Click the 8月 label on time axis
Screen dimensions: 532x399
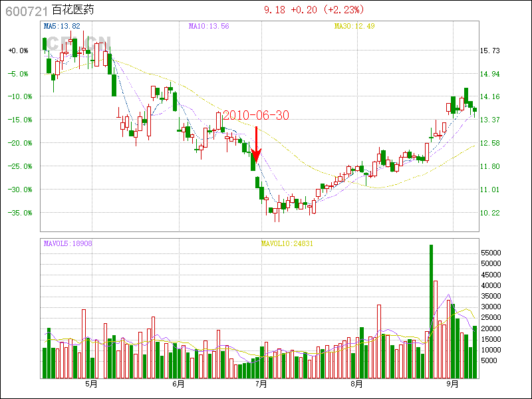356,384
